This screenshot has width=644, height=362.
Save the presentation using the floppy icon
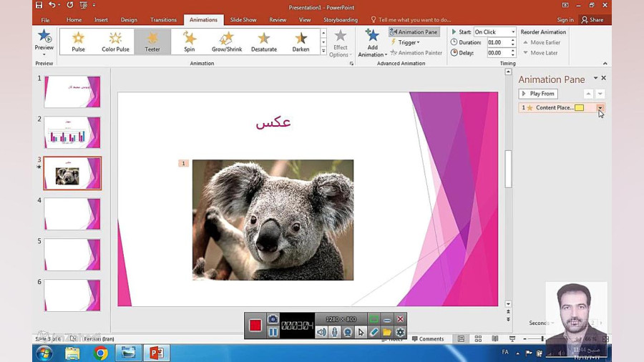pyautogui.click(x=39, y=5)
